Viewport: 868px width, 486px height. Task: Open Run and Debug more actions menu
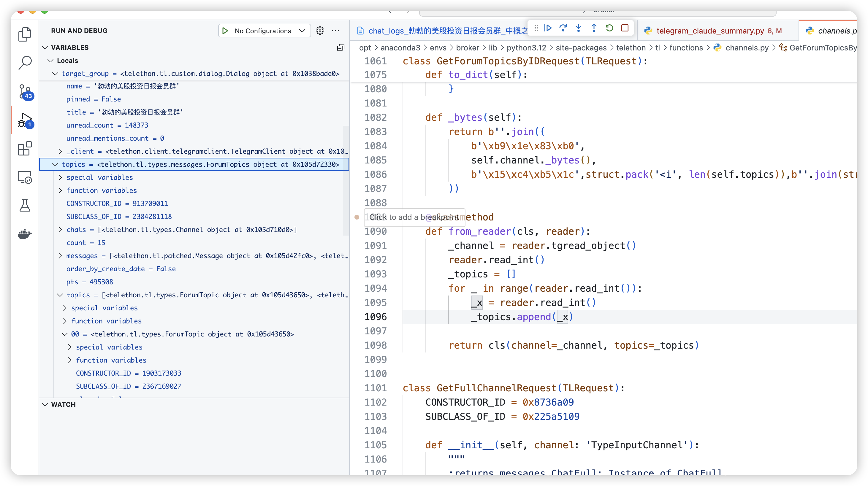coord(336,31)
